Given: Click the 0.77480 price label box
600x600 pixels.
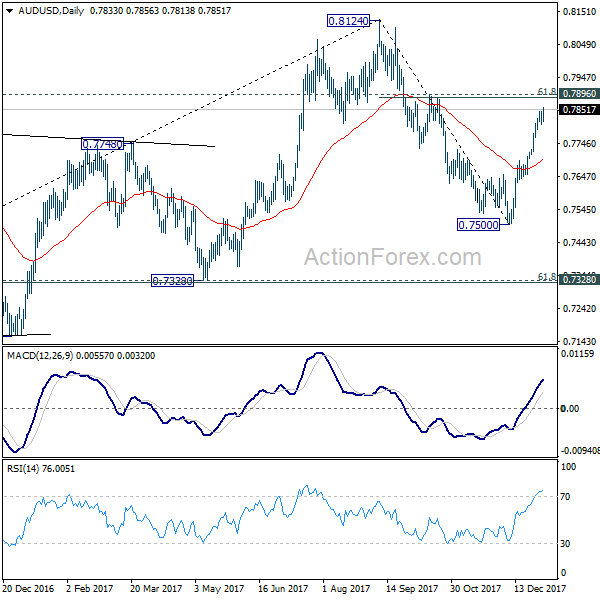Looking at the screenshot, I should [103, 144].
